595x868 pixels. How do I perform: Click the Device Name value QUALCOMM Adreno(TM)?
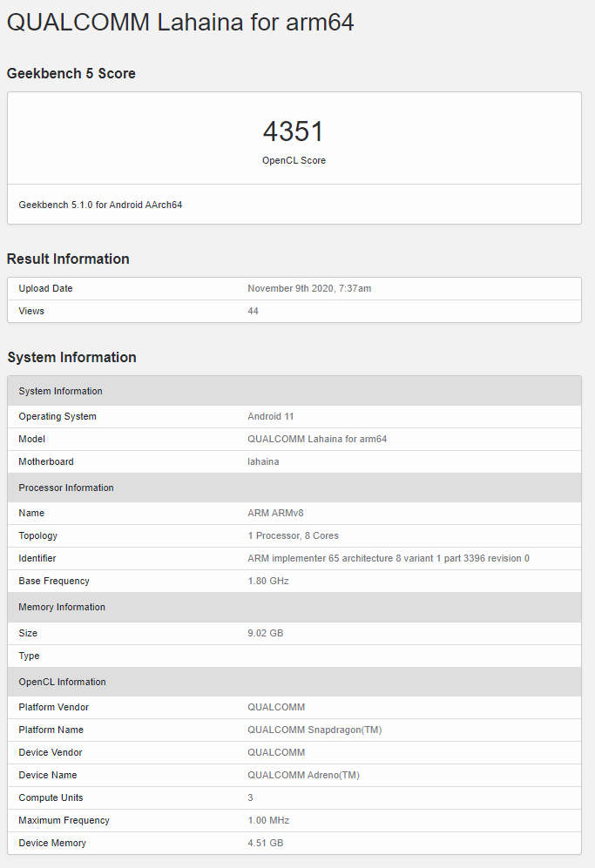point(303,775)
